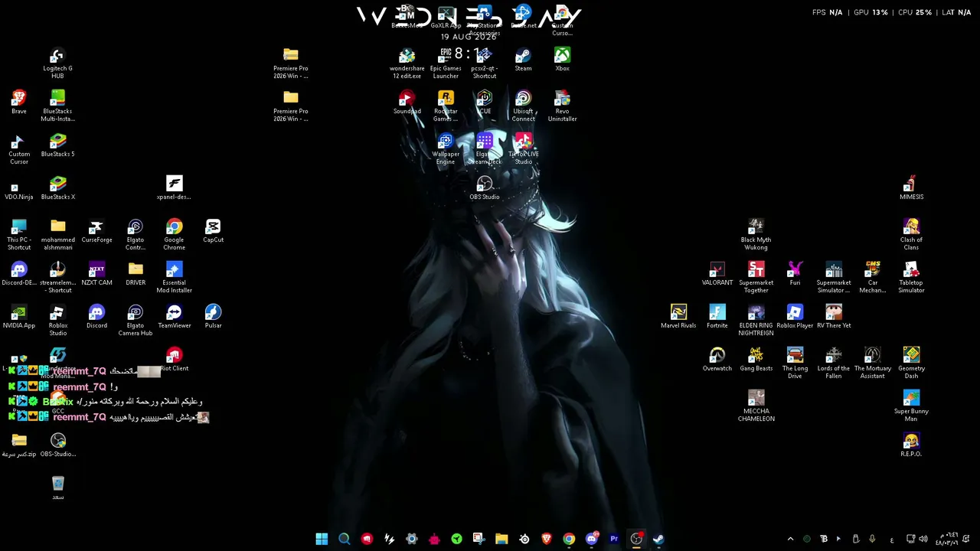The image size is (980, 551).
Task: Switch to Premiere Pro on the taskbar
Action: click(614, 539)
